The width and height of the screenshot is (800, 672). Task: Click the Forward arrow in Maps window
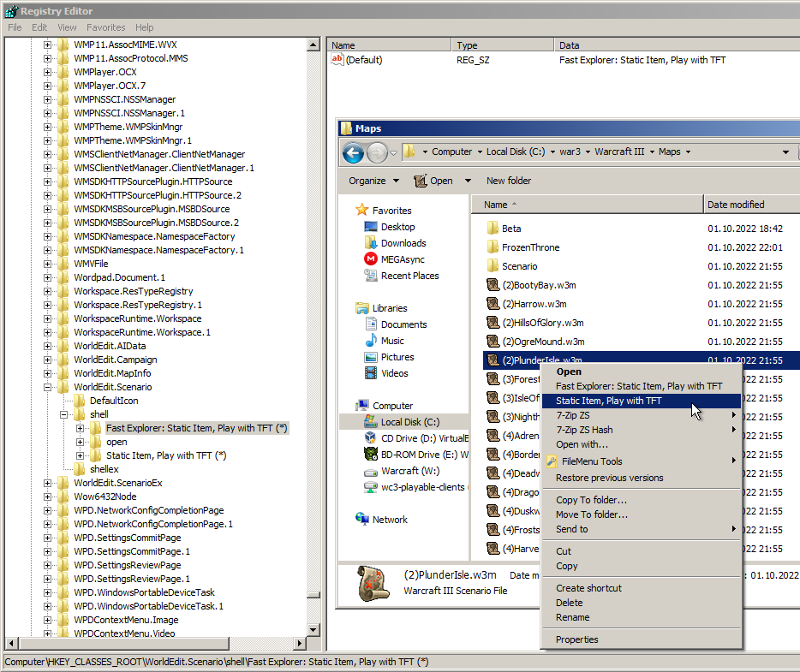tap(377, 152)
